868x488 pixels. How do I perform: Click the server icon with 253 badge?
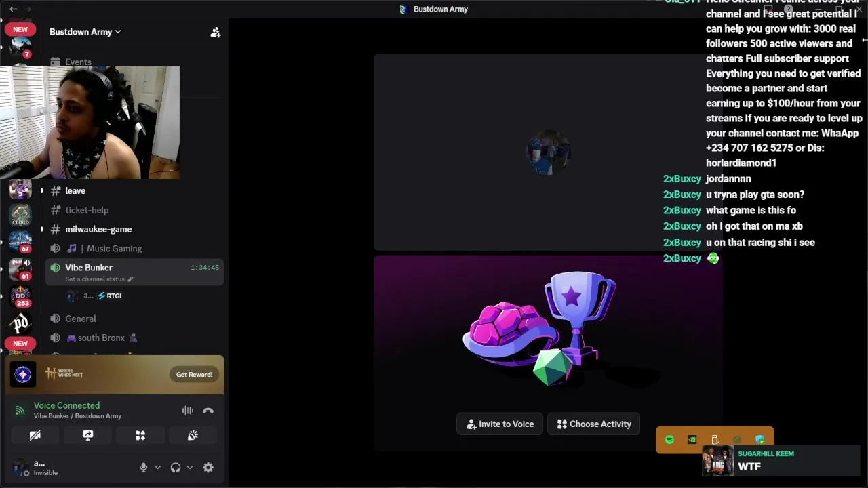click(x=20, y=297)
